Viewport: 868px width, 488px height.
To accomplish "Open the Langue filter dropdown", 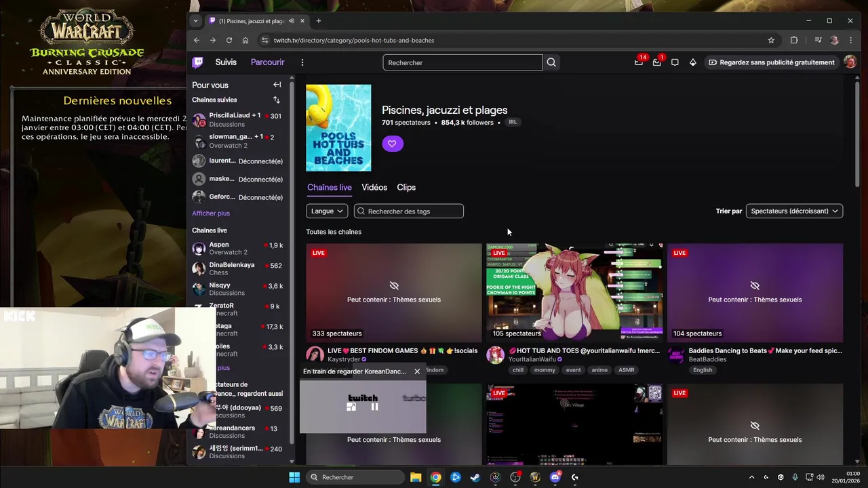I will pyautogui.click(x=327, y=211).
